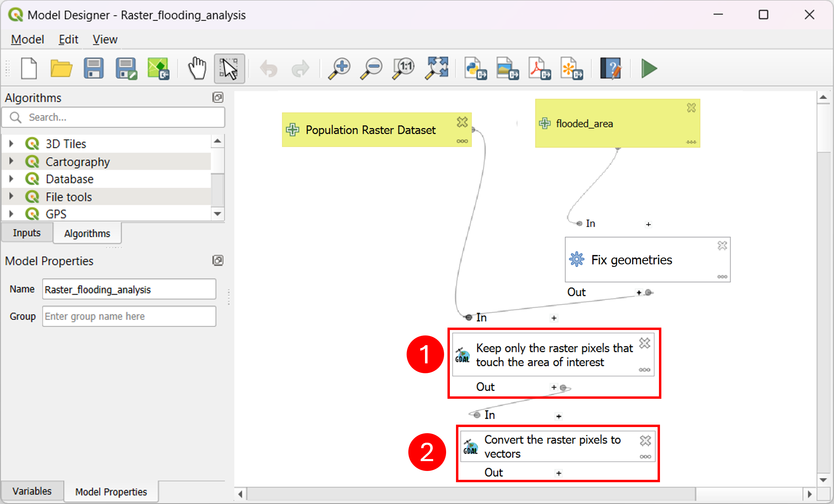The width and height of the screenshot is (834, 504).
Task: Expand the Cartography algorithm group
Action: (x=11, y=161)
